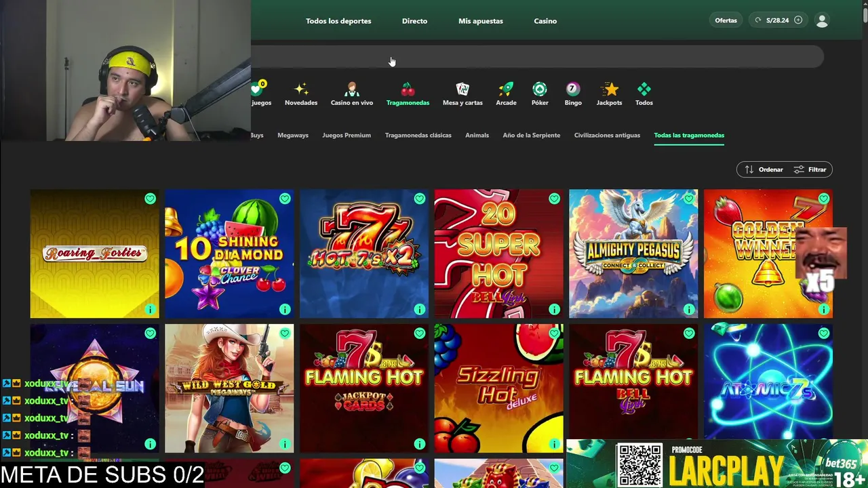This screenshot has width=868, height=488.
Task: Select the Tragamonedas cherries category
Action: 408,94
